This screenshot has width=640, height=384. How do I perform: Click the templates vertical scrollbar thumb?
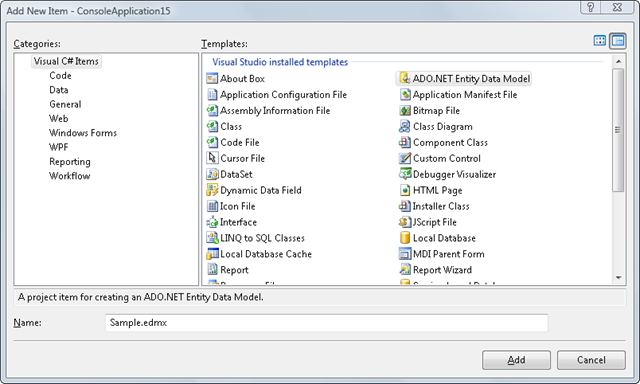[x=618, y=130]
